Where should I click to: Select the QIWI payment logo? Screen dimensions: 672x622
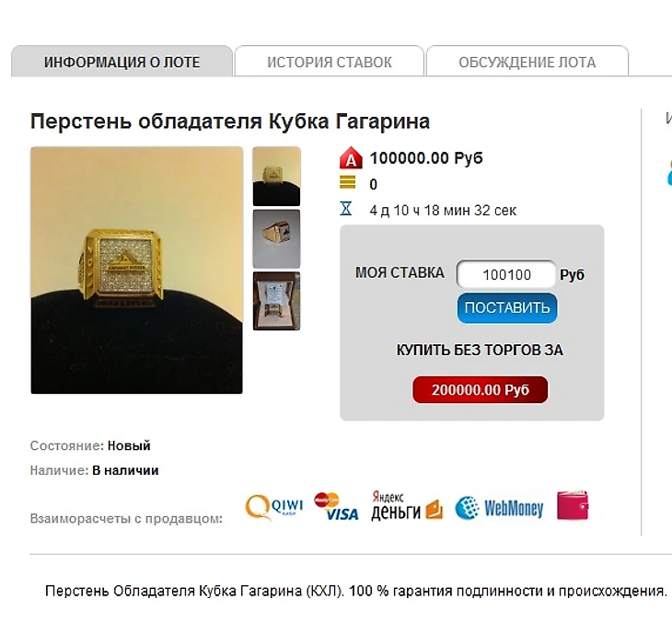pyautogui.click(x=273, y=507)
